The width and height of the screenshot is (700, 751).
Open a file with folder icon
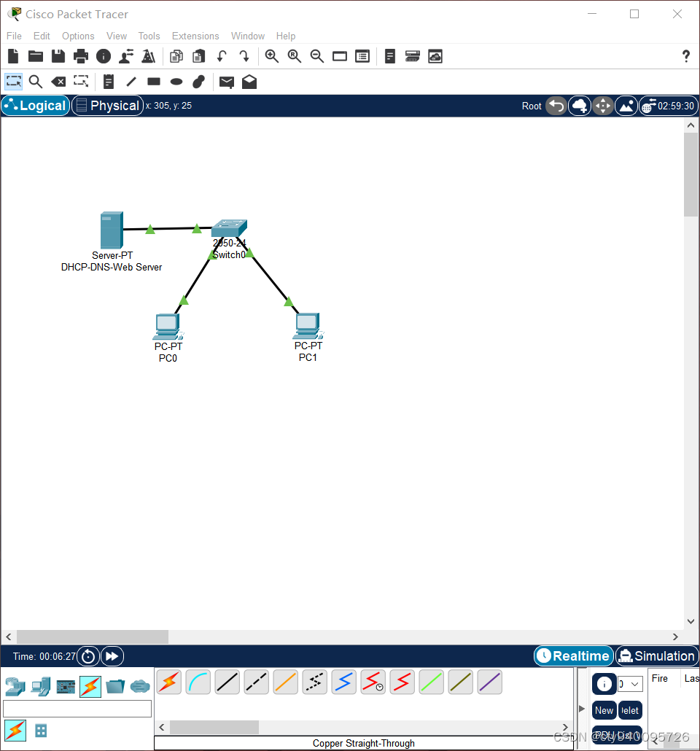coord(36,57)
